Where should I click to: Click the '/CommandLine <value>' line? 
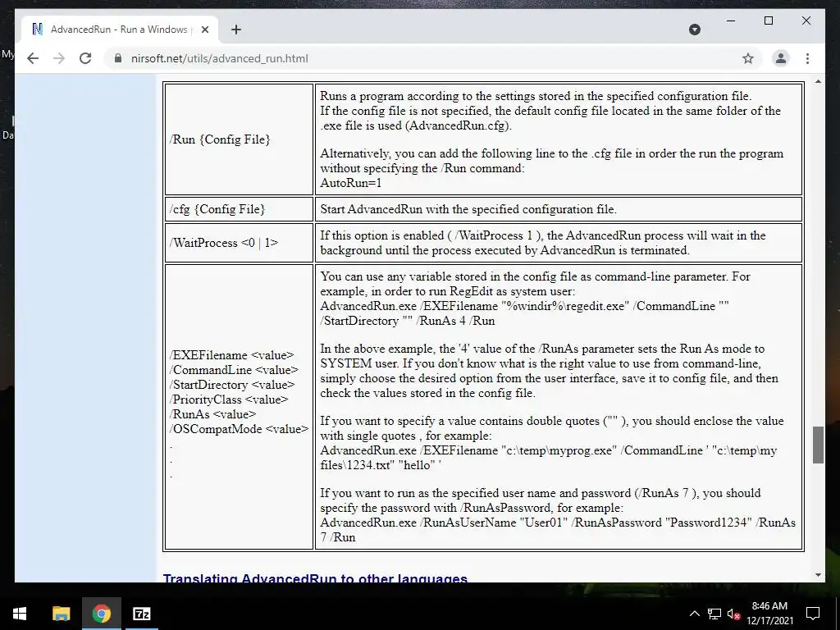(x=234, y=370)
